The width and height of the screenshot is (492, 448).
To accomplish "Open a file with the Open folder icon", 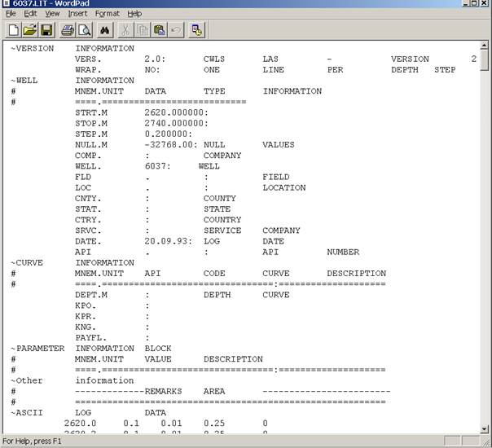I will 30,30.
